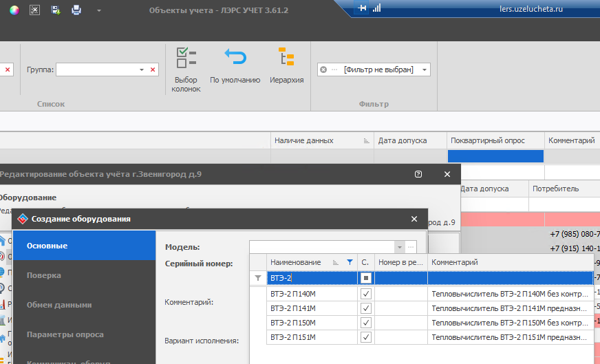Clear the filter with the round X icon
Viewport: 600px width, 364px height.
[323, 69]
